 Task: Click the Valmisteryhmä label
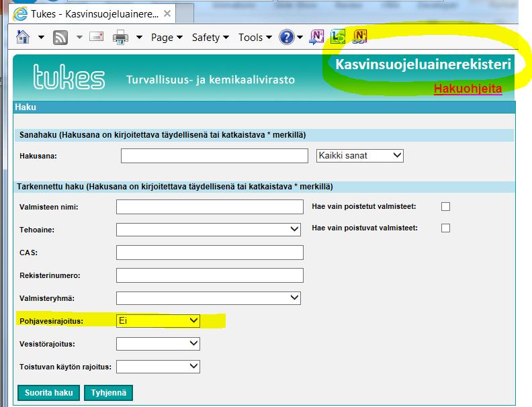47,298
